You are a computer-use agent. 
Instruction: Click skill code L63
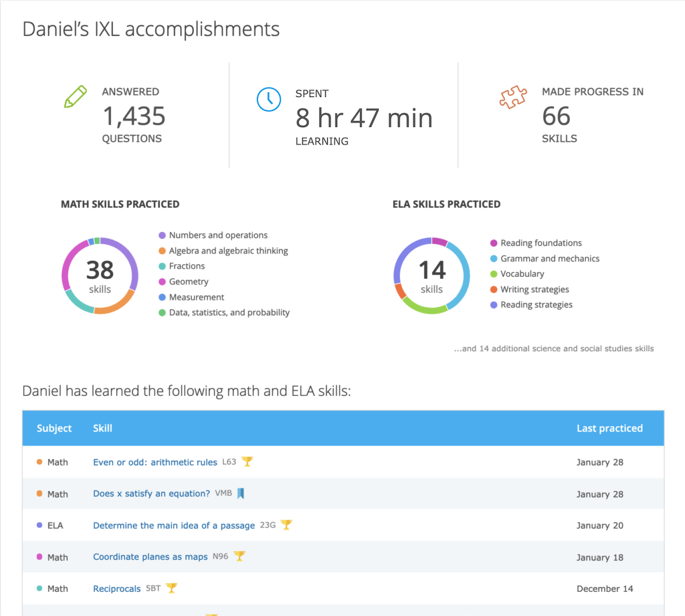(229, 461)
